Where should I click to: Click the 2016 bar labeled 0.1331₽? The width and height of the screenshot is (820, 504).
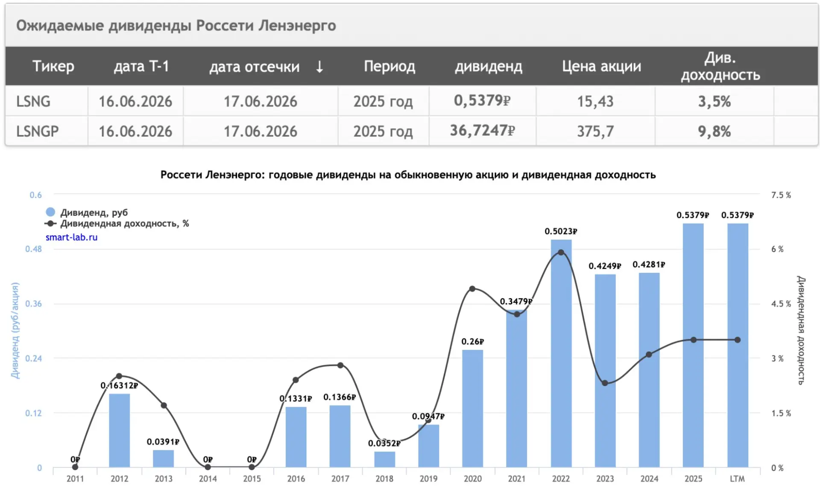(296, 437)
